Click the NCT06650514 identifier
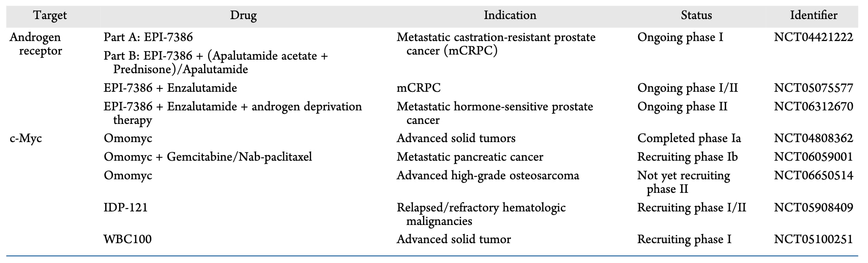 pyautogui.click(x=813, y=175)
